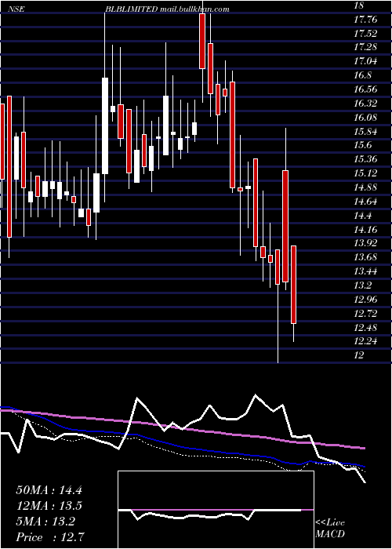Click the 14.16 price axis label
392x549 pixels.
365,229
